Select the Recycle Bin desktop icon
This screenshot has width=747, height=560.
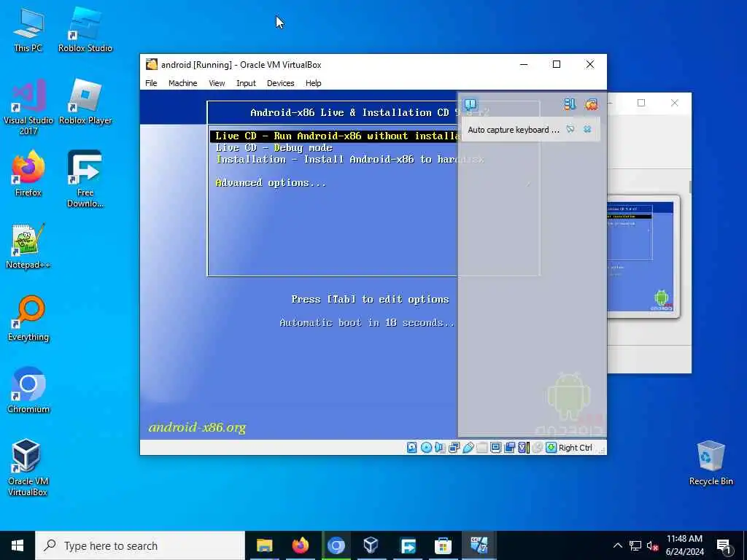click(x=711, y=463)
